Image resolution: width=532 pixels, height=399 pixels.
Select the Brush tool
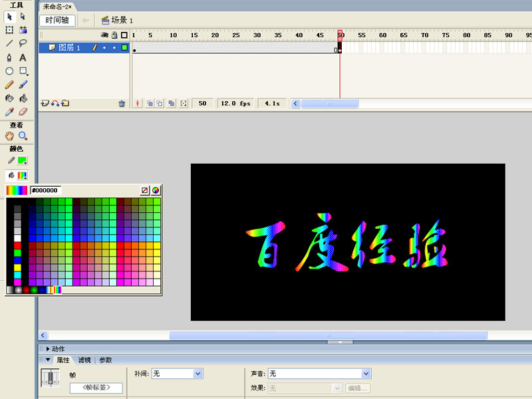23,84
